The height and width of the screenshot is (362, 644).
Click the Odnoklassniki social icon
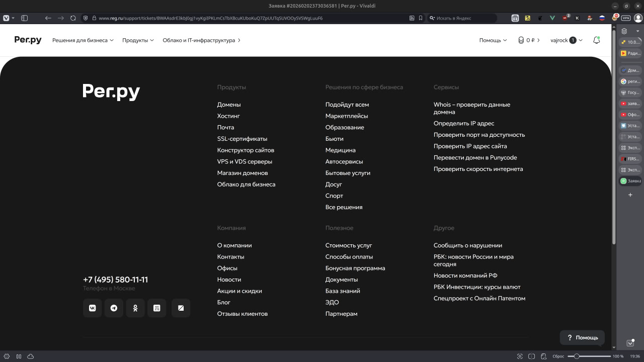click(135, 308)
